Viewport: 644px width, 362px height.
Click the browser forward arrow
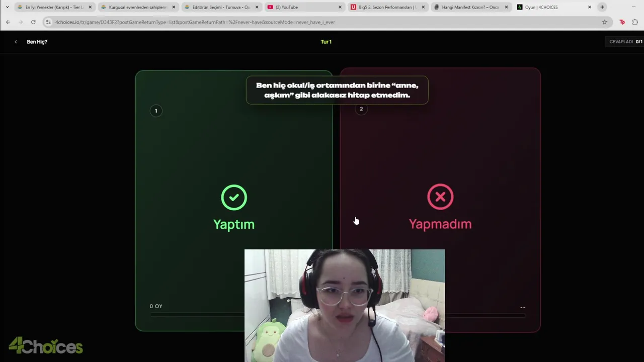(21, 22)
